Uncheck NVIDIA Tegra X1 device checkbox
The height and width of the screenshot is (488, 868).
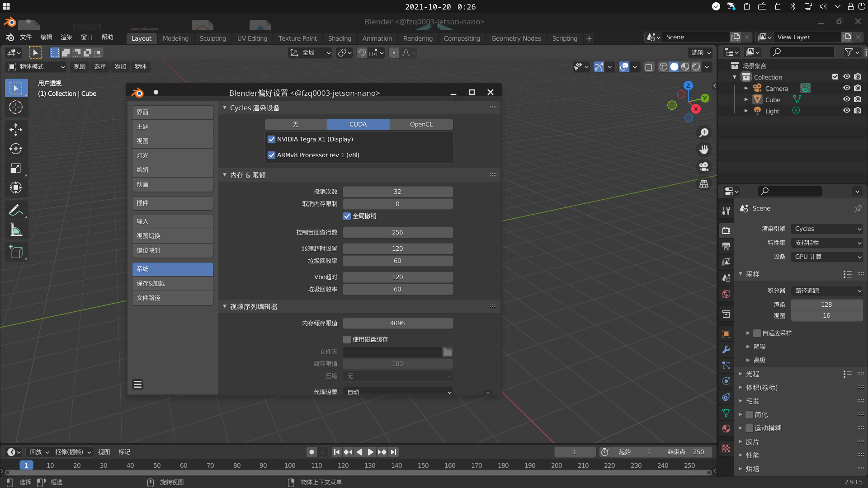(272, 139)
